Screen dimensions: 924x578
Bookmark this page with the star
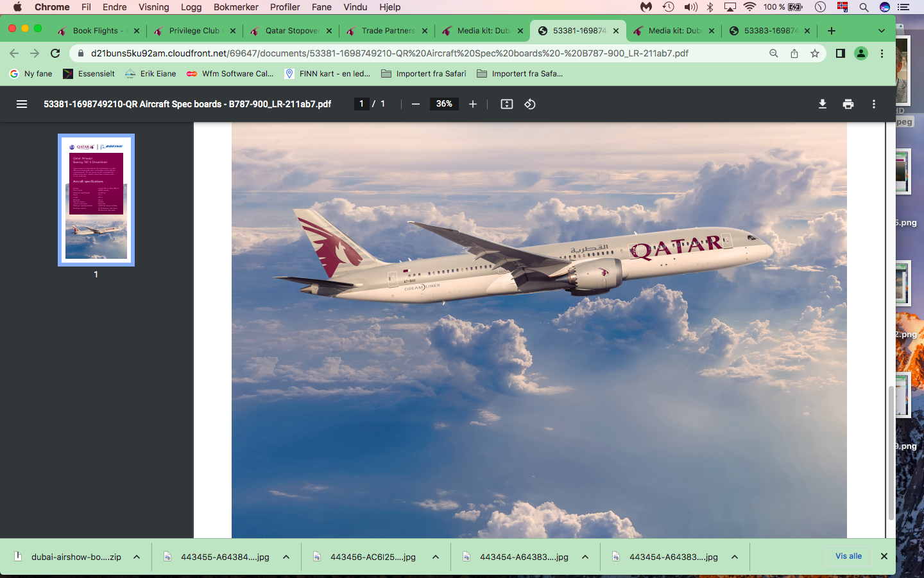point(815,53)
